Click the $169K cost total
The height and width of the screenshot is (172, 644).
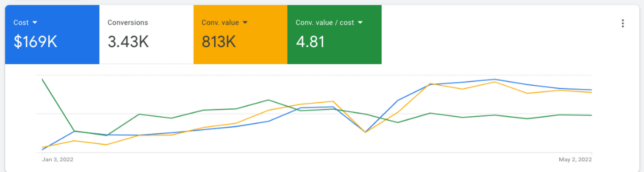click(35, 42)
